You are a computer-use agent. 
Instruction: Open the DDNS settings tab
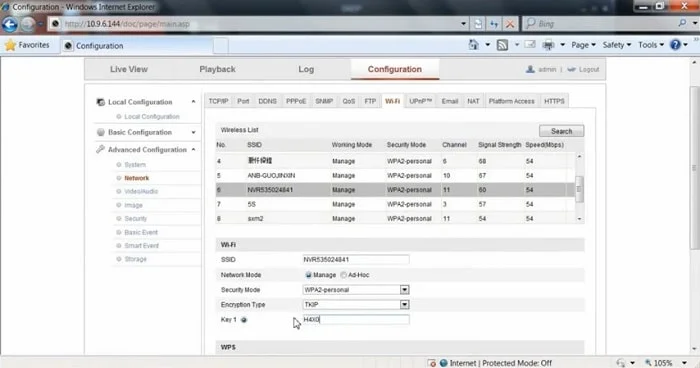pos(267,101)
